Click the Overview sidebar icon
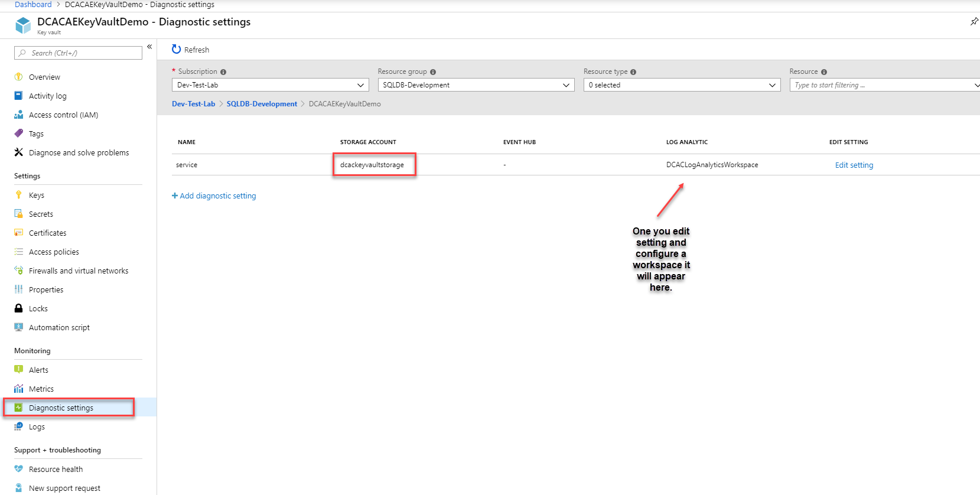This screenshot has height=495, width=980. (x=18, y=77)
